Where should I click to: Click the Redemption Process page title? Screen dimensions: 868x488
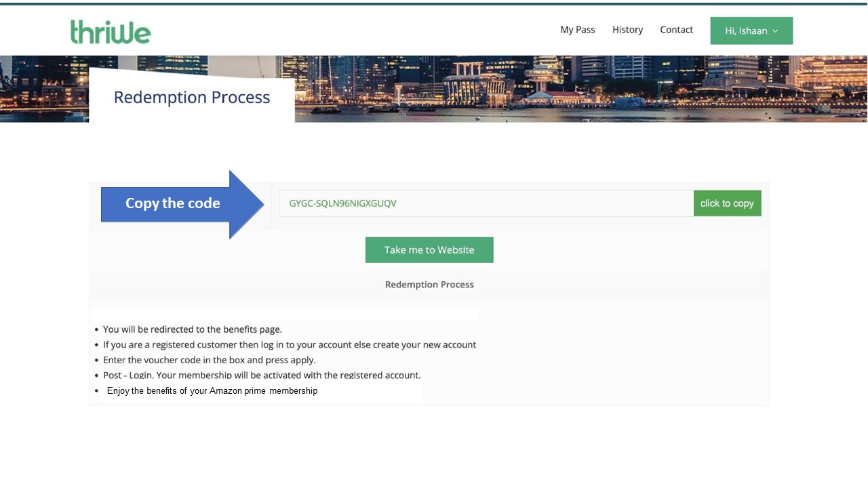pyautogui.click(x=192, y=98)
